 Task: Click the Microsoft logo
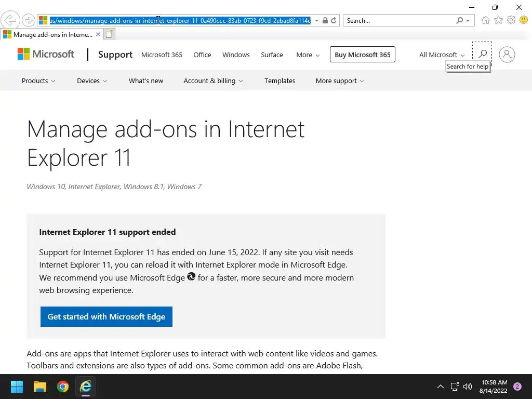click(x=46, y=54)
